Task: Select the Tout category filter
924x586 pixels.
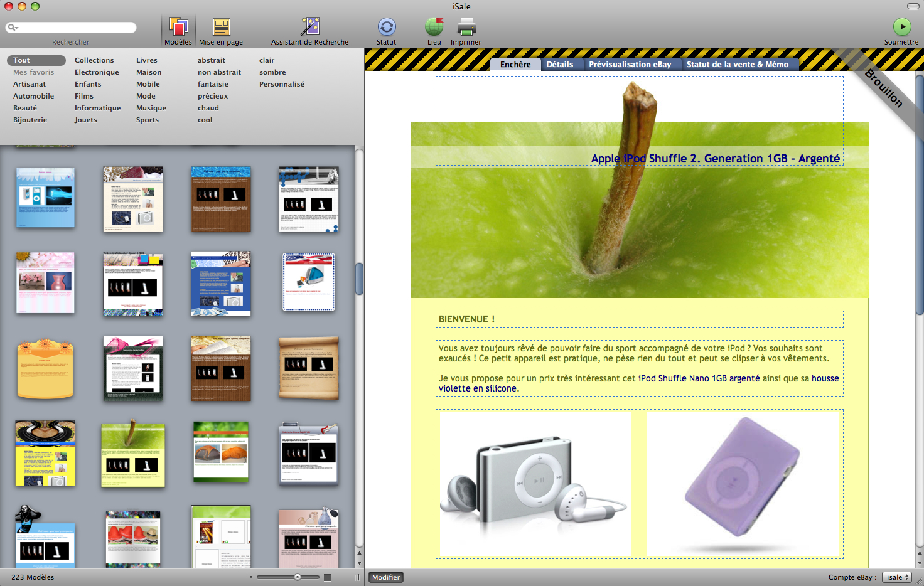Action: (36, 60)
